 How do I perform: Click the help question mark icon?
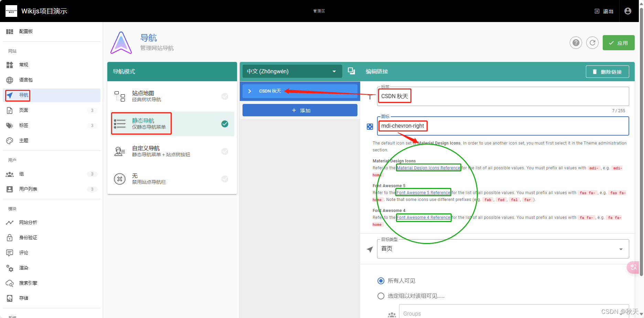point(576,43)
